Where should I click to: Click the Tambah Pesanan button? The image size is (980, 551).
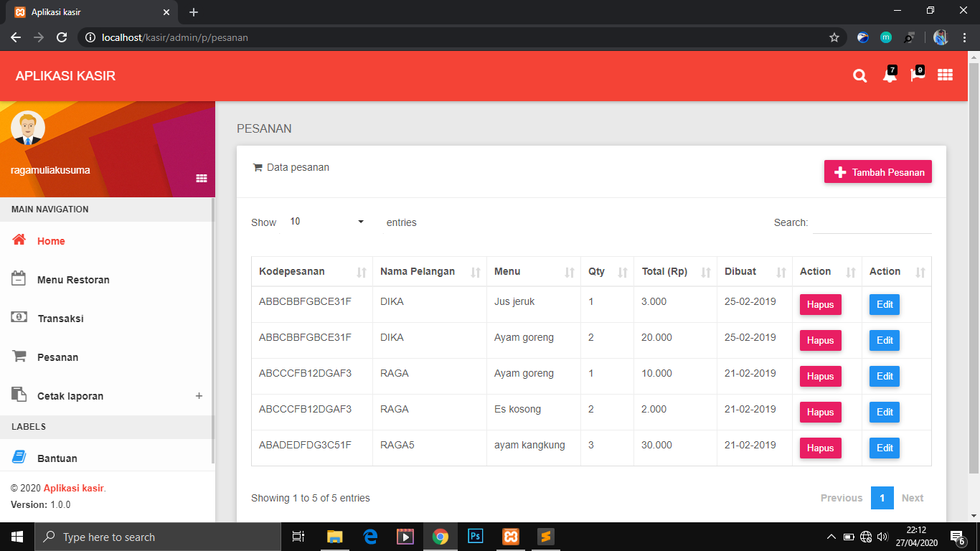877,171
